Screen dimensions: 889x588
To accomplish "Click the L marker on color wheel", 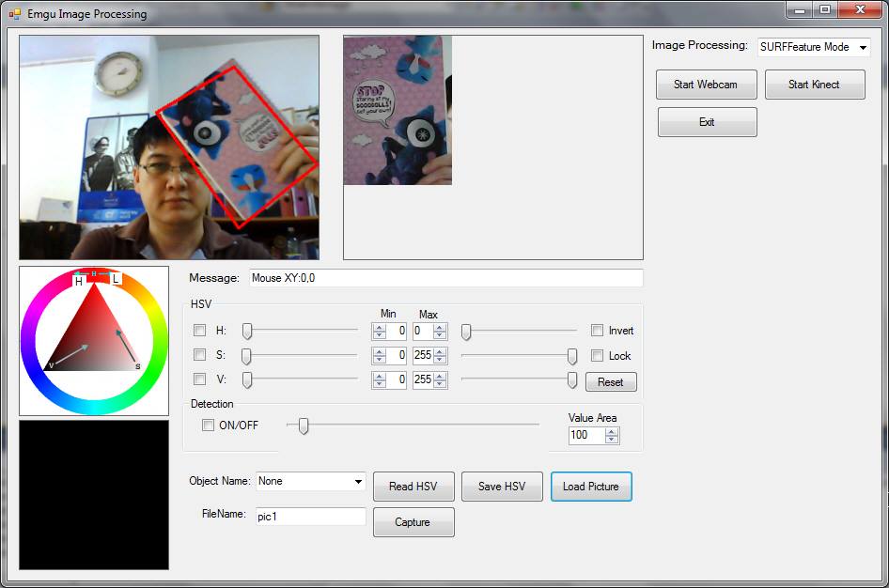I will coord(116,279).
